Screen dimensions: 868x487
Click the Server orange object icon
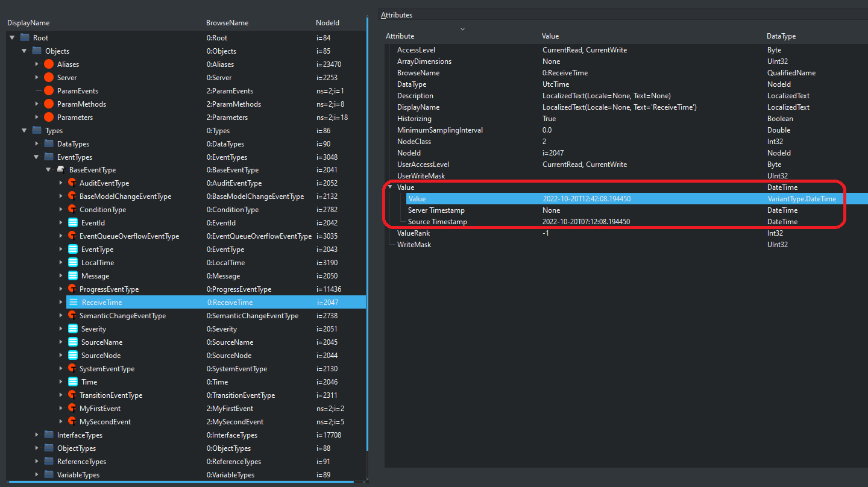point(49,78)
